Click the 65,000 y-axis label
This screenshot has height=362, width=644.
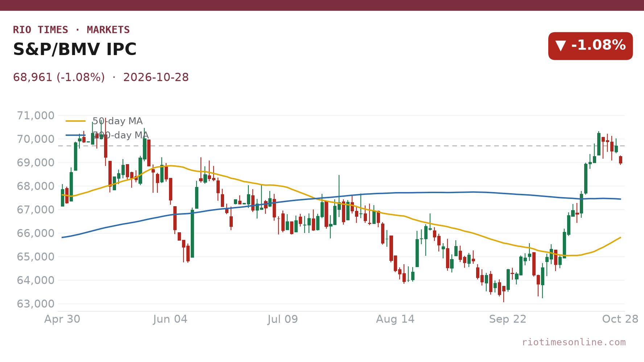[x=36, y=257]
